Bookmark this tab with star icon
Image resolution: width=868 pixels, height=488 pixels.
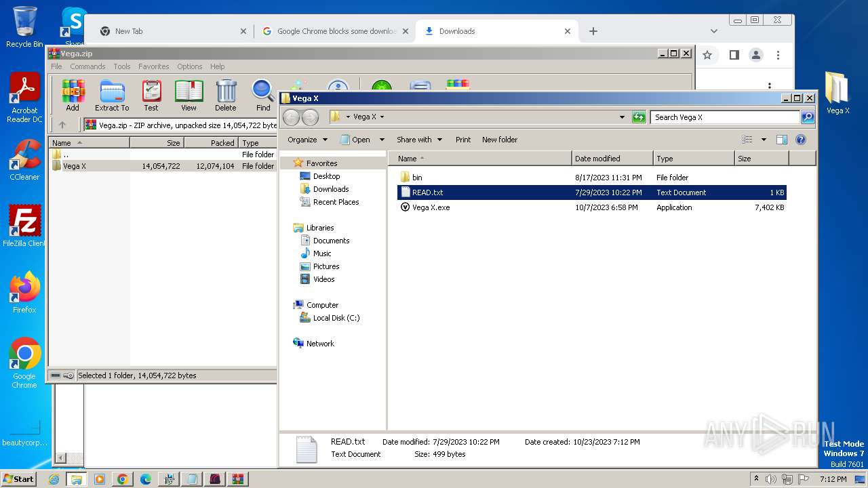tap(707, 55)
